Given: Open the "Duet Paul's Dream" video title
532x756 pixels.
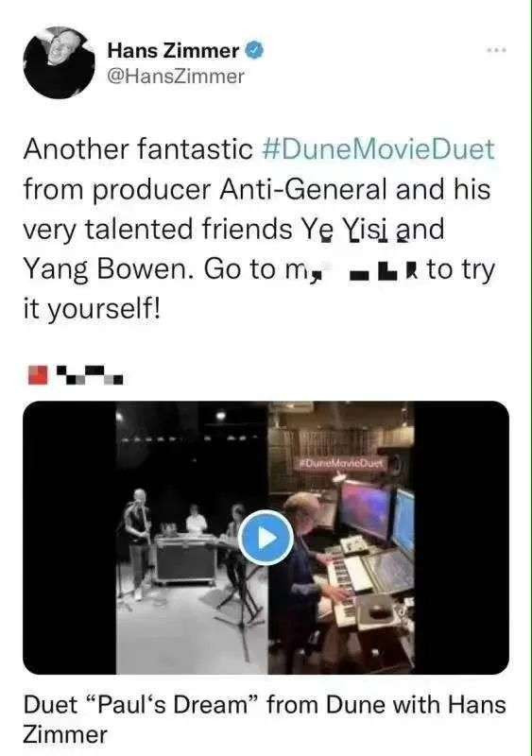Looking at the screenshot, I should coord(265,719).
